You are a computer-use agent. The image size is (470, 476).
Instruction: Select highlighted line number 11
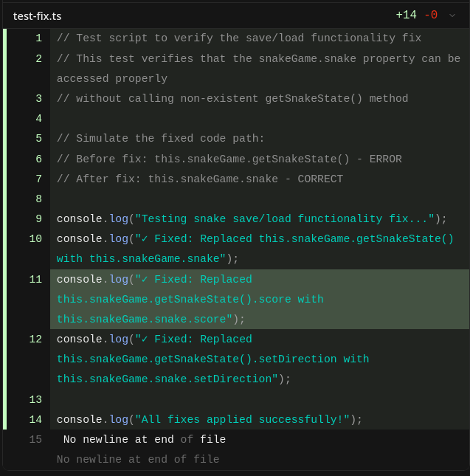coord(35,279)
